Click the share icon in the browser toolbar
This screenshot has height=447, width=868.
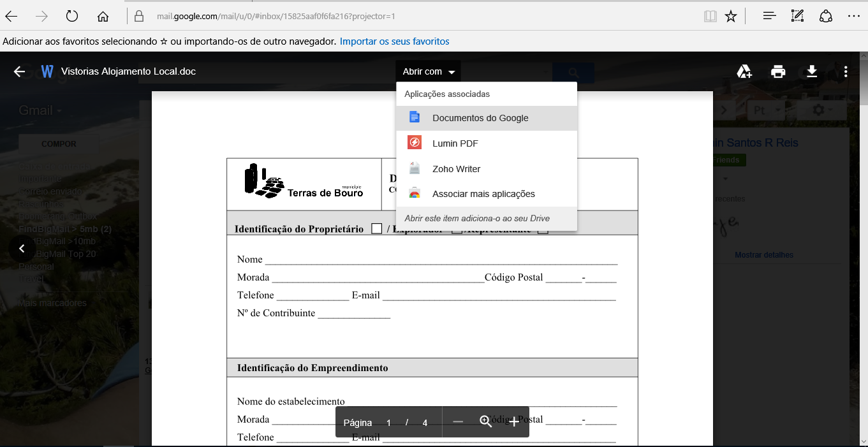826,16
